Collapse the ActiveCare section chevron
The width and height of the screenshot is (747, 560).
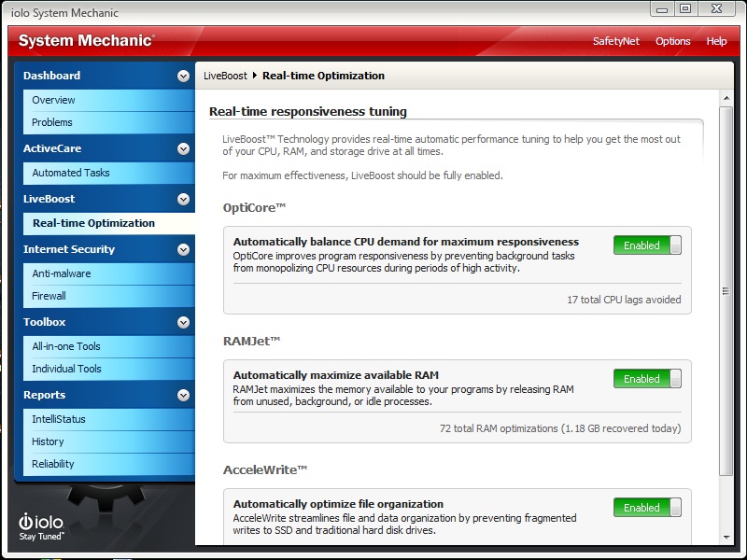tap(183, 149)
